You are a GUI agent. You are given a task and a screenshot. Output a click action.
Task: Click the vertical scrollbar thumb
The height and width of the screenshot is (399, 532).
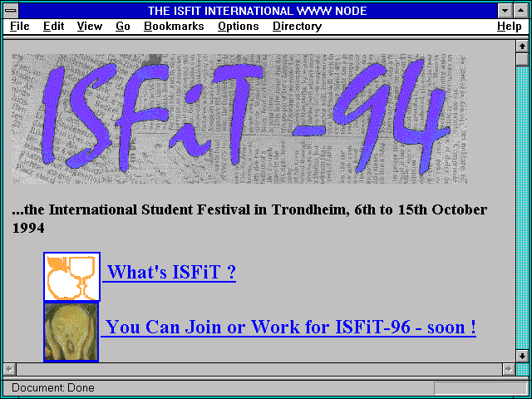522,59
